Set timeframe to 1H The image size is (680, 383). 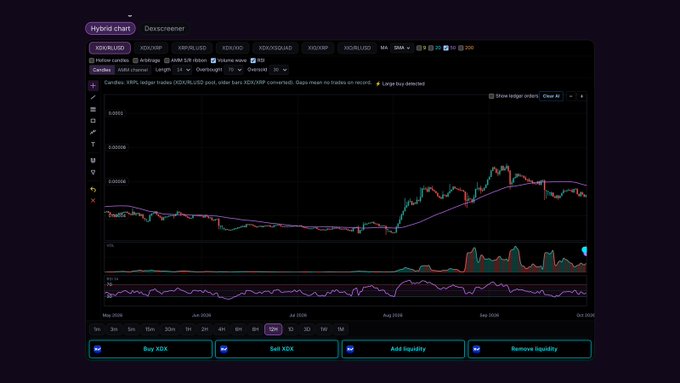click(x=188, y=329)
